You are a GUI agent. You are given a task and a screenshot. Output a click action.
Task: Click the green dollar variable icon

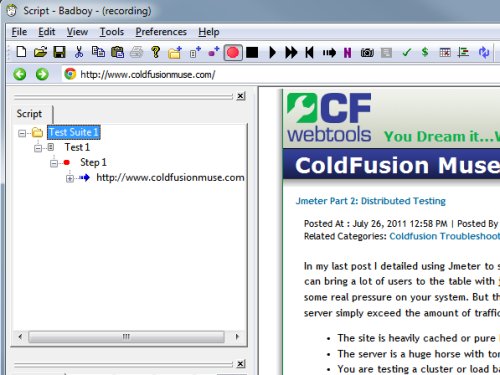point(425,52)
